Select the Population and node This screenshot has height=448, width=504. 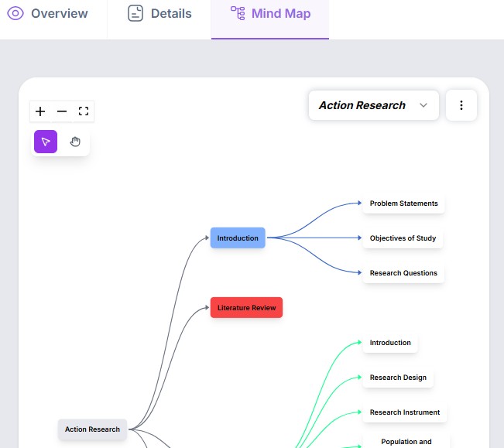[x=406, y=442]
